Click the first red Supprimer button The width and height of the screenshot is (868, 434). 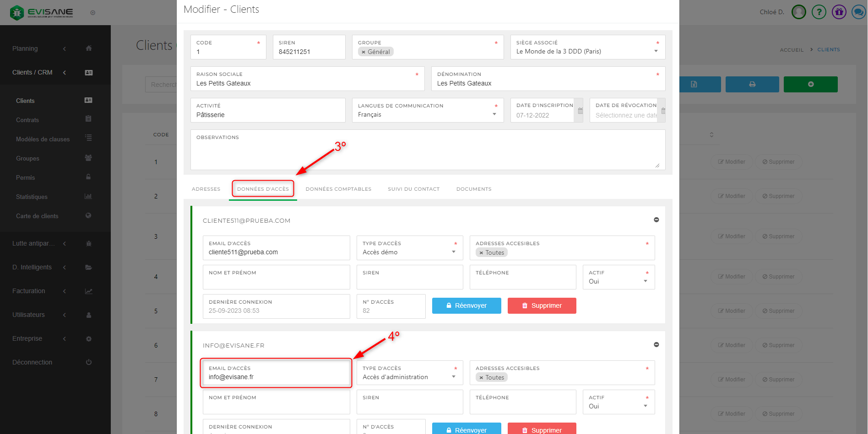pos(542,305)
